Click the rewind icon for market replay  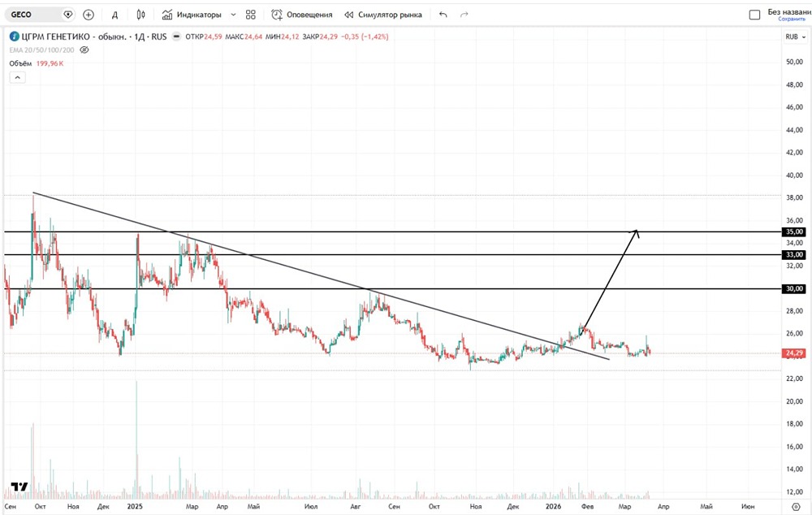coord(349,15)
